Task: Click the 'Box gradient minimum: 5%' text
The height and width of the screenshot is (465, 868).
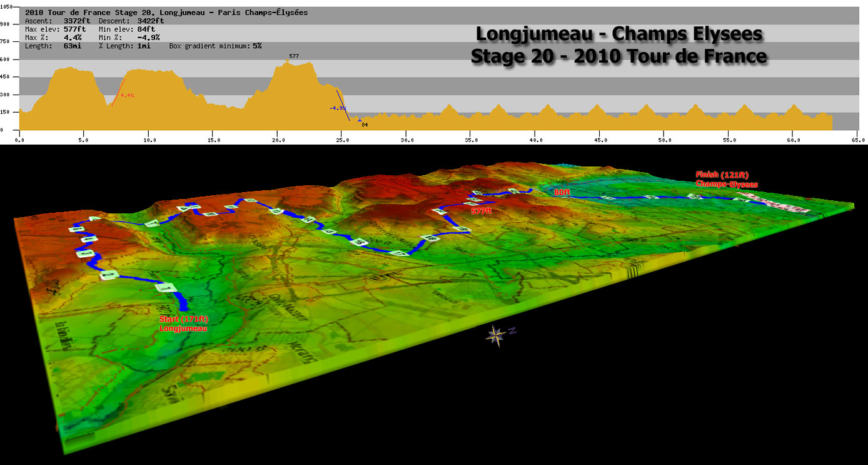Action: pyautogui.click(x=215, y=46)
